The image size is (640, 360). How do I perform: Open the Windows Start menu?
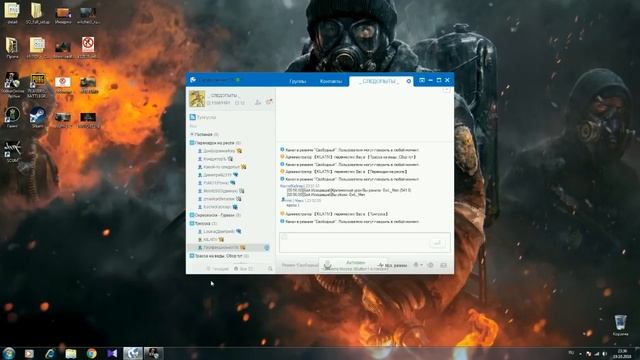9,353
